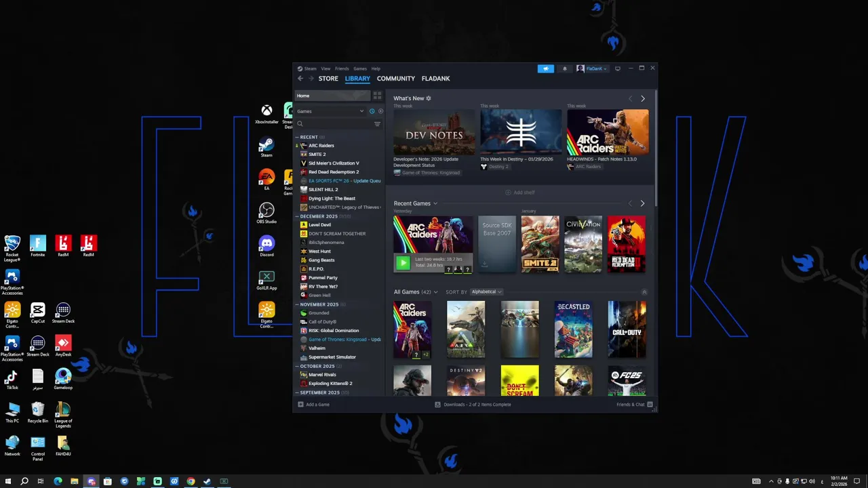
Task: Open Discord desktop shortcut
Action: pyautogui.click(x=267, y=246)
